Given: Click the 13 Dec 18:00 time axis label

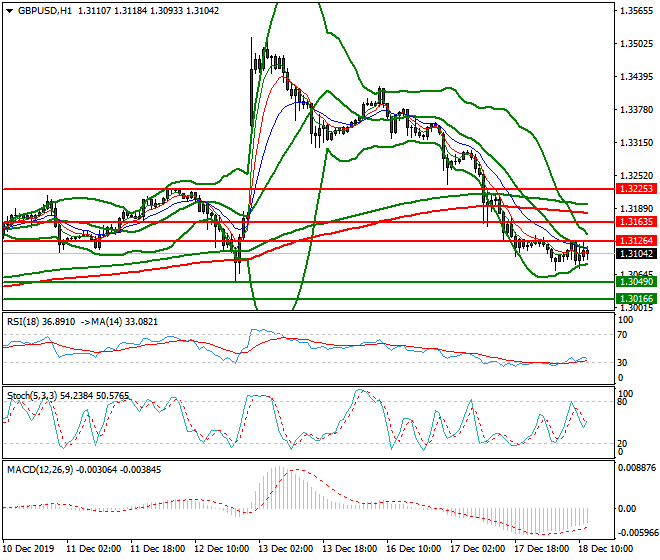Looking at the screenshot, I should 350,549.
